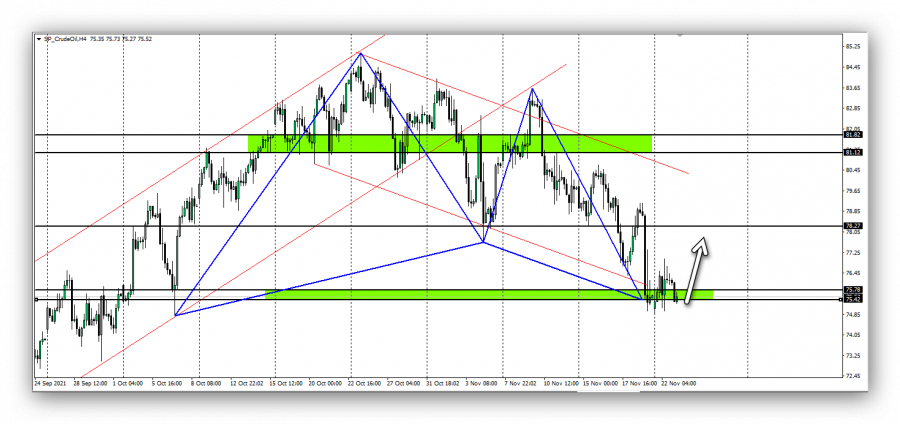Click the 5 Oct 16:00 time label
The height and width of the screenshot is (424, 900).
coord(166,383)
